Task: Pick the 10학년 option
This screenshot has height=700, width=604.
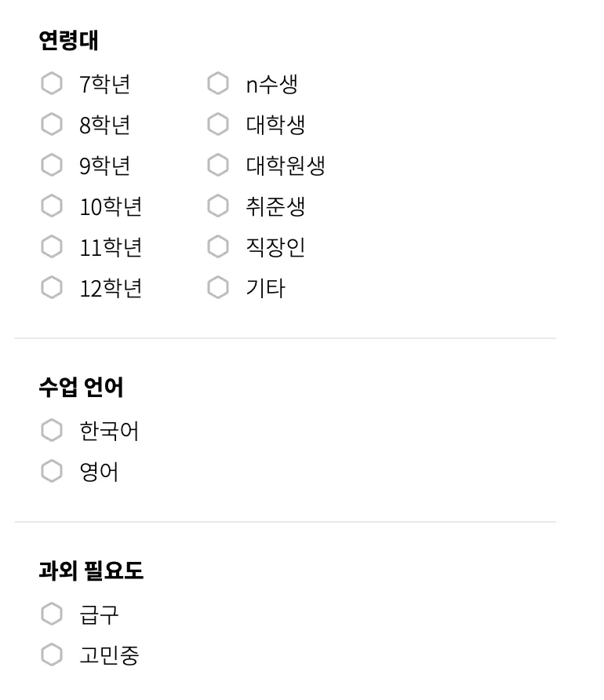Action: pyautogui.click(x=51, y=206)
